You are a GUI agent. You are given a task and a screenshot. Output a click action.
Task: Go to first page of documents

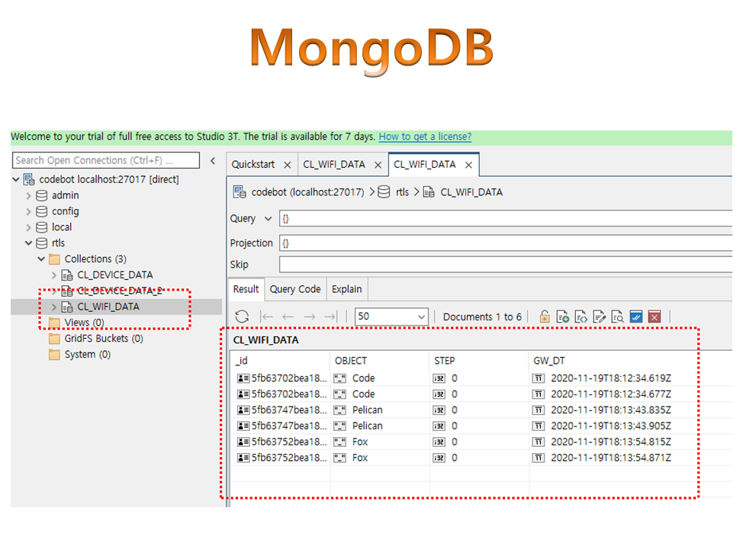coord(267,317)
